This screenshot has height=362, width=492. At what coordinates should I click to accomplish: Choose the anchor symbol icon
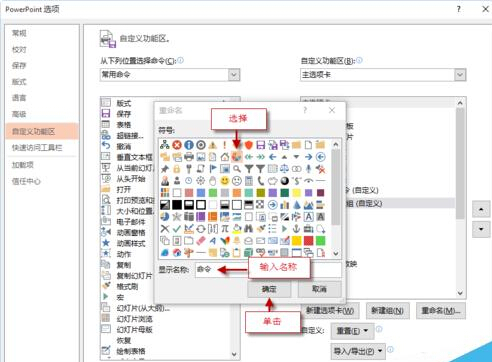tap(296, 229)
